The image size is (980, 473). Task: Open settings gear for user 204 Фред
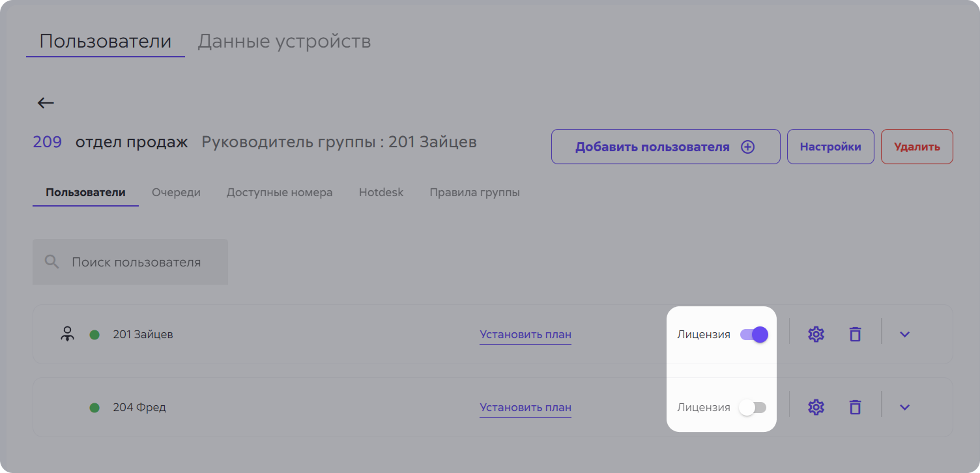(815, 407)
